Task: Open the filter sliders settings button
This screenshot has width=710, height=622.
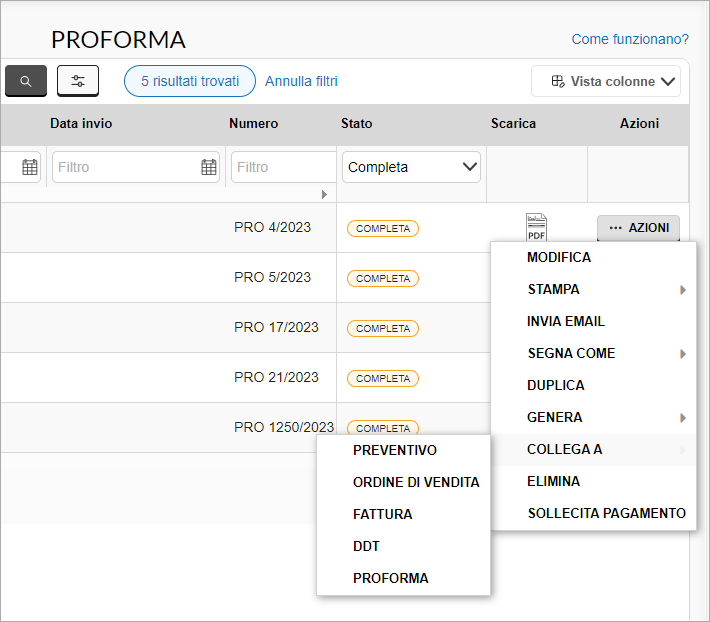Action: 78,81
